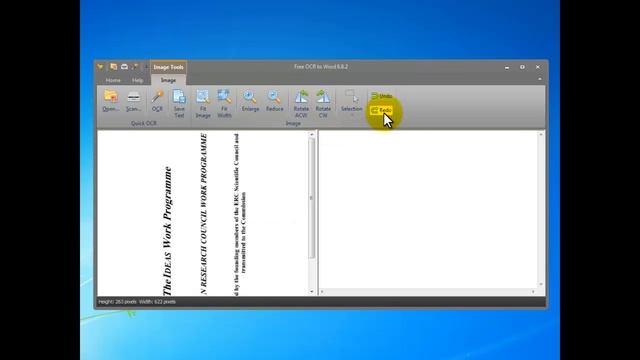640x360 pixels.
Task: Maximize the Free OCR to Word window
Action: [x=522, y=67]
